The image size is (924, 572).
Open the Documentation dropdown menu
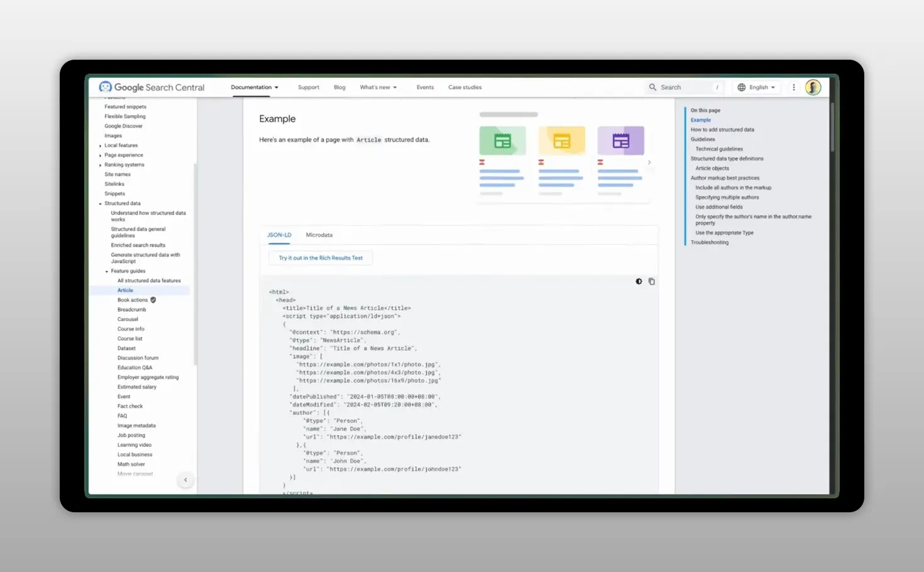point(255,87)
